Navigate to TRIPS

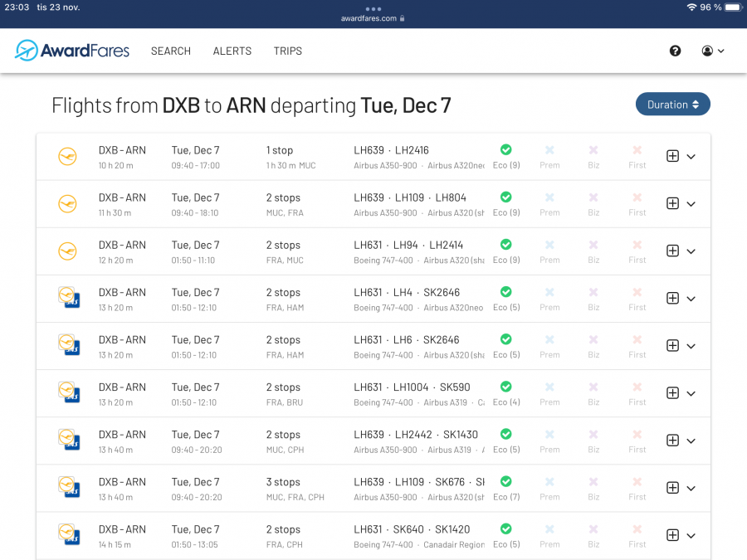pos(288,51)
